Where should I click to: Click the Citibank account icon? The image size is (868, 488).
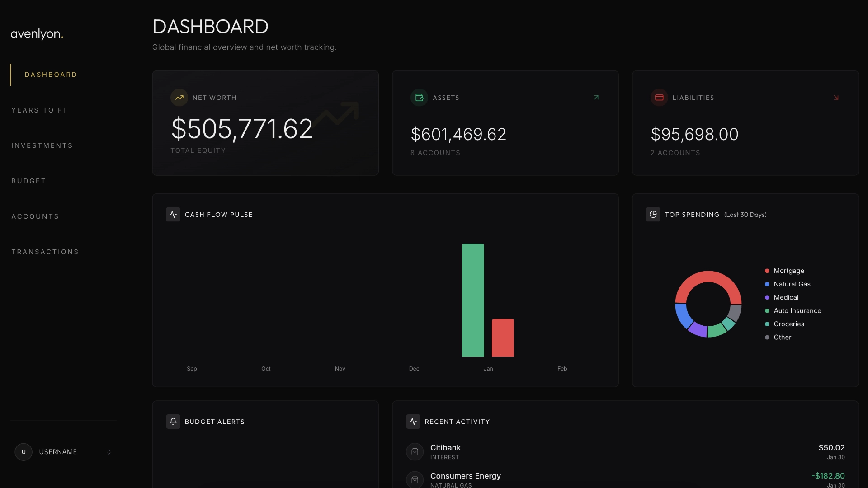[x=415, y=451]
